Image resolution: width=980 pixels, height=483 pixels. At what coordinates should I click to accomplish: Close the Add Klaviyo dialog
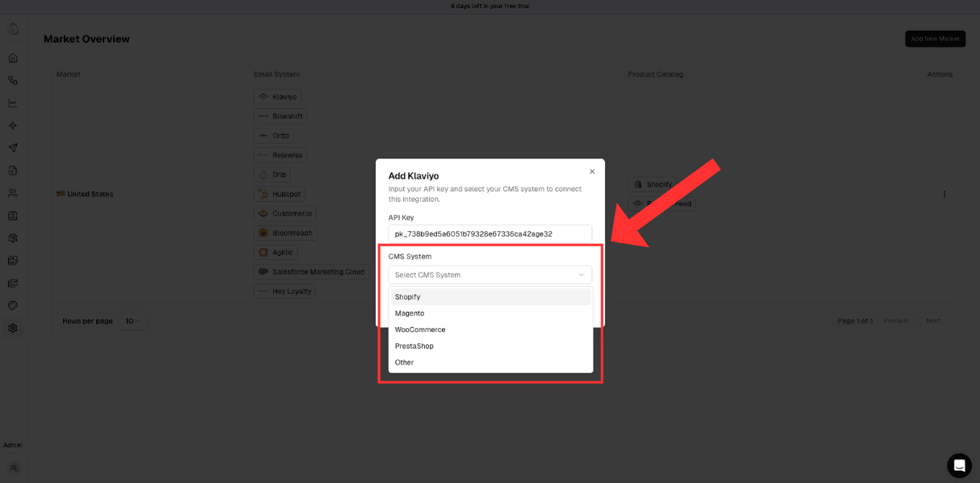point(592,171)
